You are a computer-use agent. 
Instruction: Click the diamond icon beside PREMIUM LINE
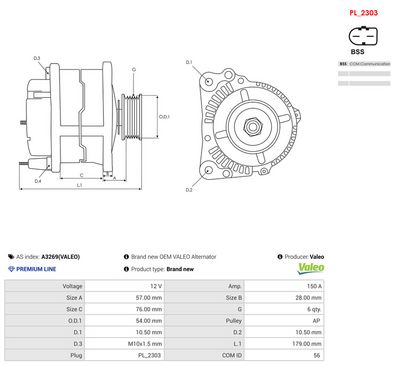[11, 269]
